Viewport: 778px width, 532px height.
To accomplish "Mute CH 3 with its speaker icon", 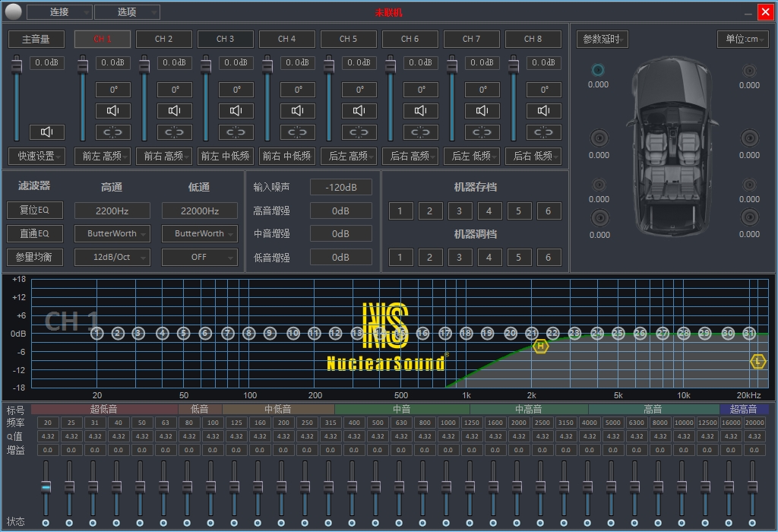I will pyautogui.click(x=236, y=111).
